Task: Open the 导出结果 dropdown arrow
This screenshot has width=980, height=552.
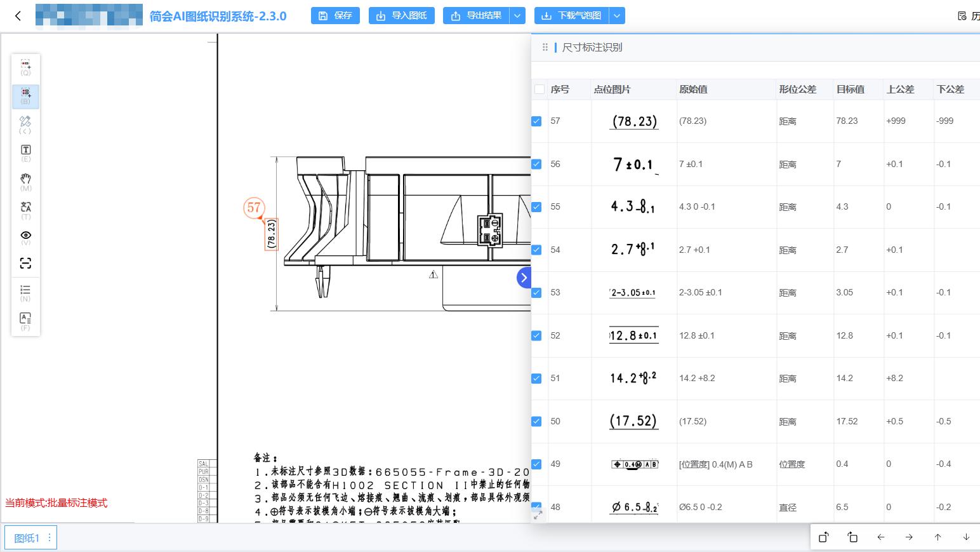Action: pos(518,15)
